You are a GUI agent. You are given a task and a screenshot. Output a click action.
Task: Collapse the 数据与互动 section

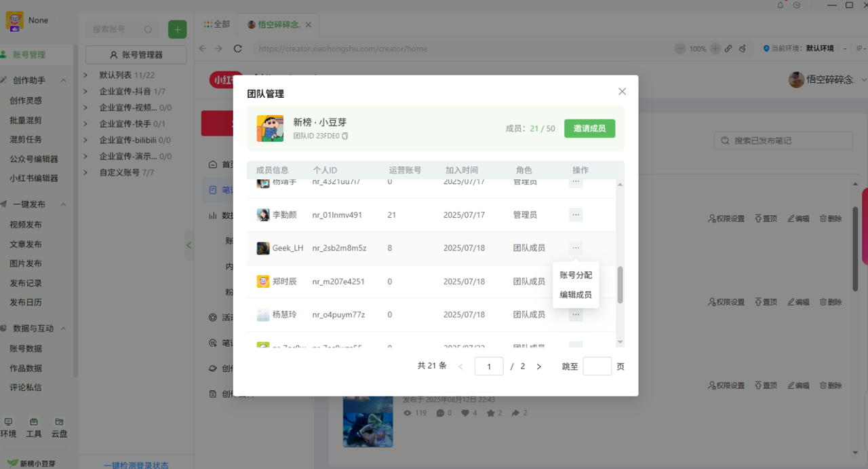[64, 329]
